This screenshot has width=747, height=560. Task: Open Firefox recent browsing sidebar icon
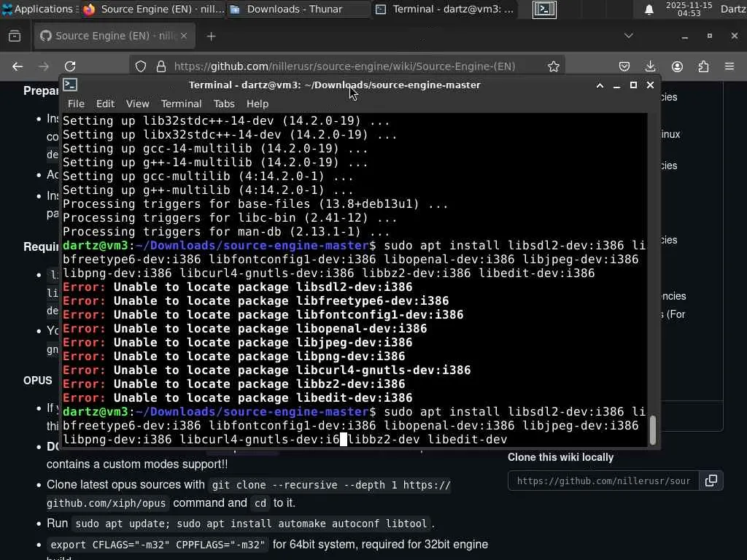click(x=15, y=36)
